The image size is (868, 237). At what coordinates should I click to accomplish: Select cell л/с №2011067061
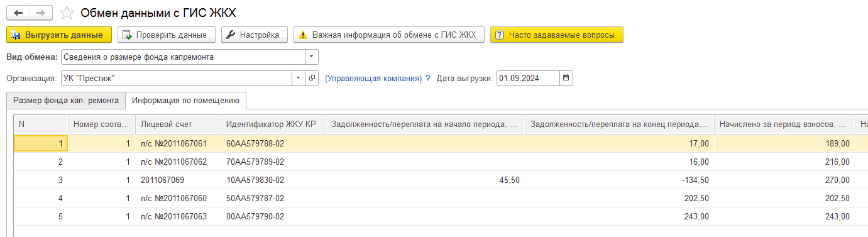coord(179,143)
